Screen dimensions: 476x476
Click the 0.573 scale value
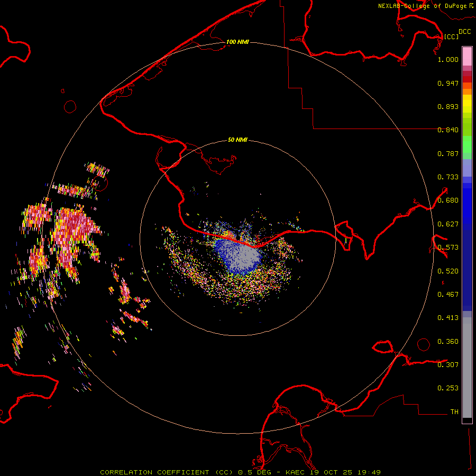coord(448,248)
